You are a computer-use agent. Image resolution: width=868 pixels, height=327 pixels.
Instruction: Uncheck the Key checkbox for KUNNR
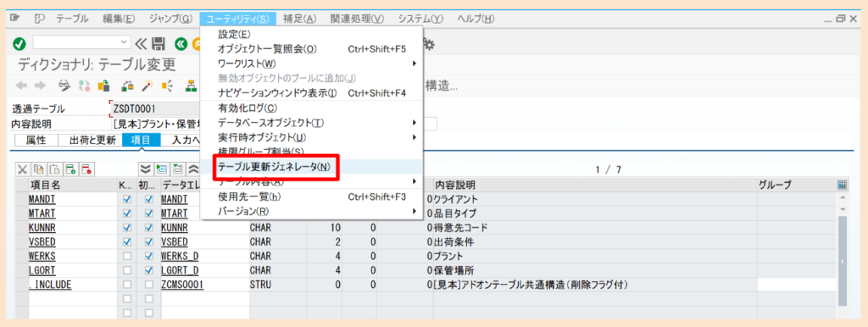click(128, 227)
